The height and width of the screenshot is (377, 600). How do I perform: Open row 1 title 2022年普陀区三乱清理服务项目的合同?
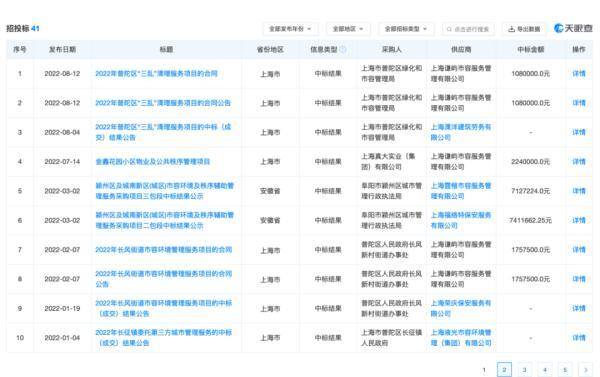pyautogui.click(x=156, y=73)
